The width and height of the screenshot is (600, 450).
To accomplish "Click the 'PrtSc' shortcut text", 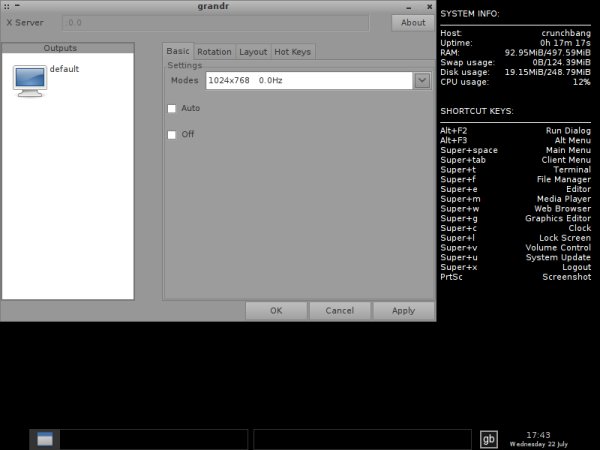I will click(451, 277).
